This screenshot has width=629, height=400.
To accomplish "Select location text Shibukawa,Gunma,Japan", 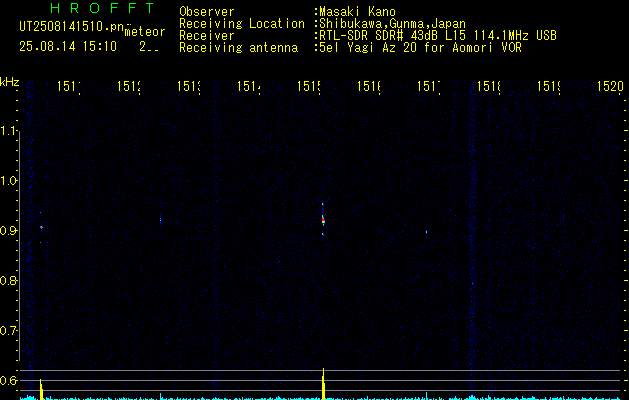I will (x=392, y=24).
